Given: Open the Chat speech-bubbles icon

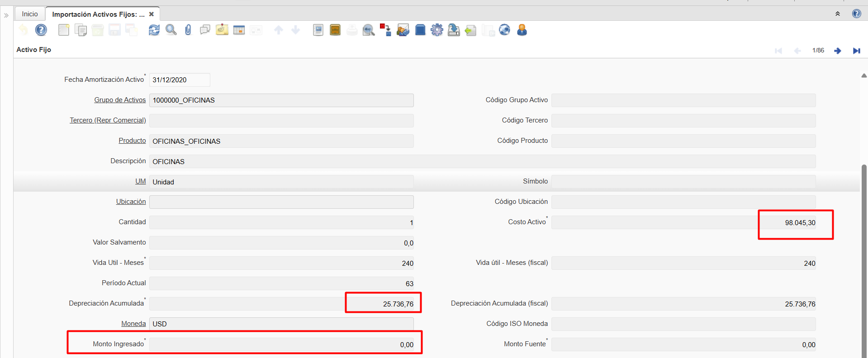Looking at the screenshot, I should coord(205,30).
